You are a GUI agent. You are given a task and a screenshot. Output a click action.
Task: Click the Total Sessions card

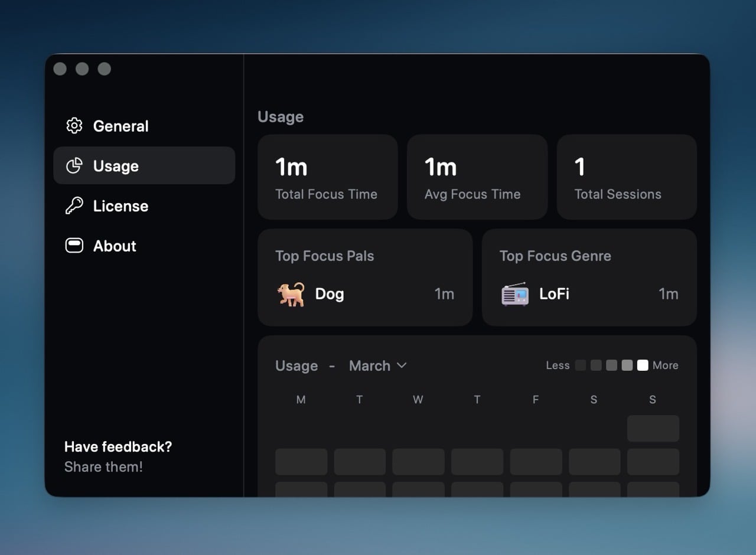point(626,177)
